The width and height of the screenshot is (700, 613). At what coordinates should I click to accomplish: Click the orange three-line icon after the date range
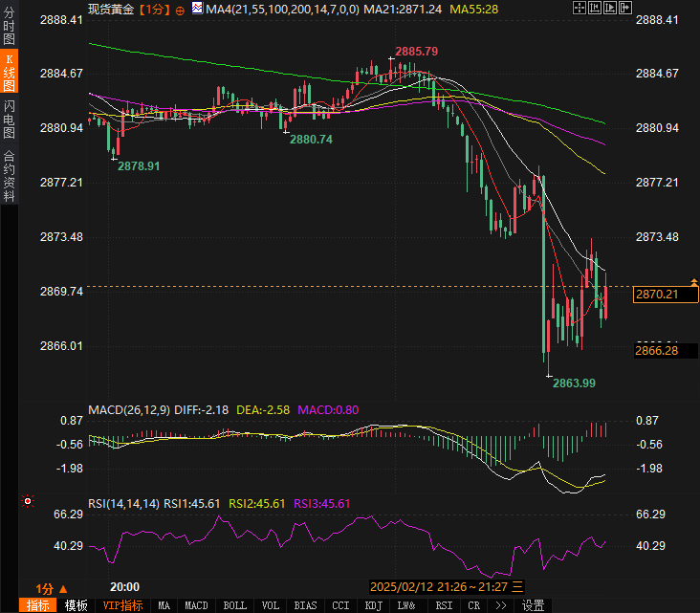coord(517,586)
